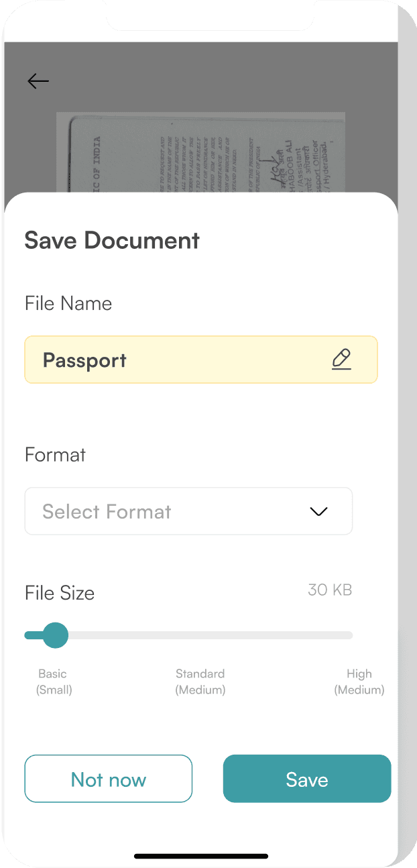Click the Passport file name text

coord(84,361)
